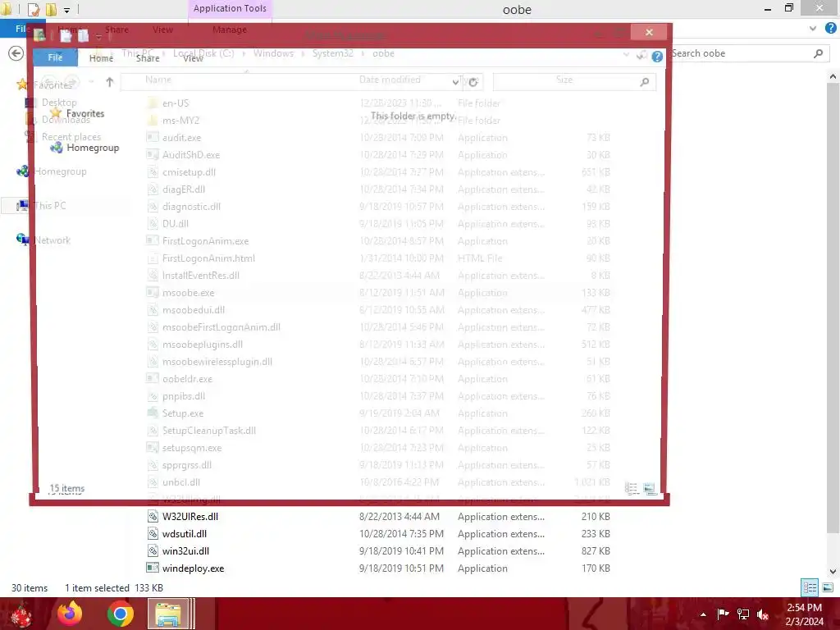
Task: Open Home tab in the front window
Action: pos(101,58)
